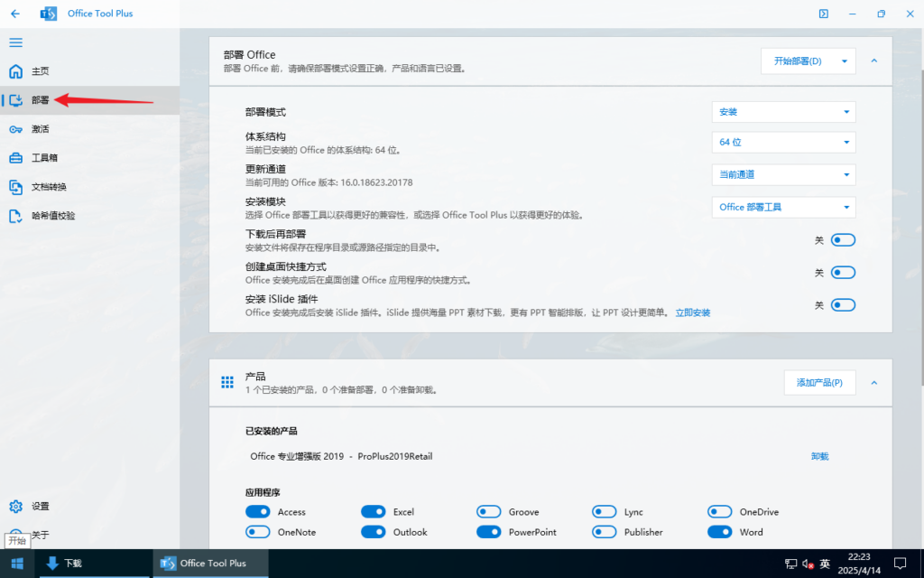Open the 体系结构 dropdown showing 64 位
The image size is (924, 578).
point(784,142)
